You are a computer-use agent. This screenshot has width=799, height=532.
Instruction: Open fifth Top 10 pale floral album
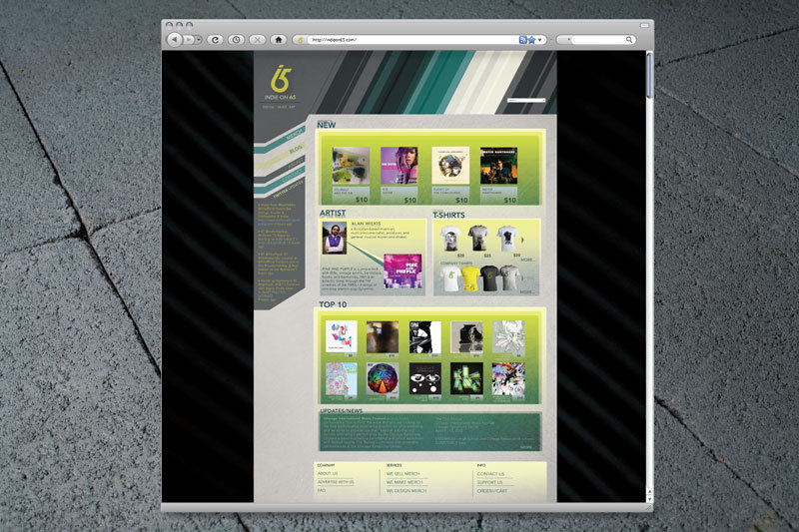pos(508,336)
